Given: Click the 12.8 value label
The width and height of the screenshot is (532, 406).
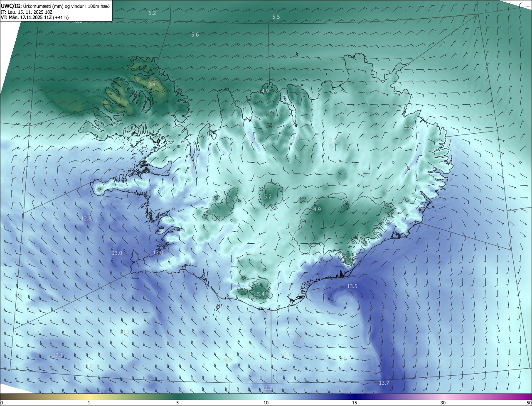Looking at the screenshot, I should (86, 218).
